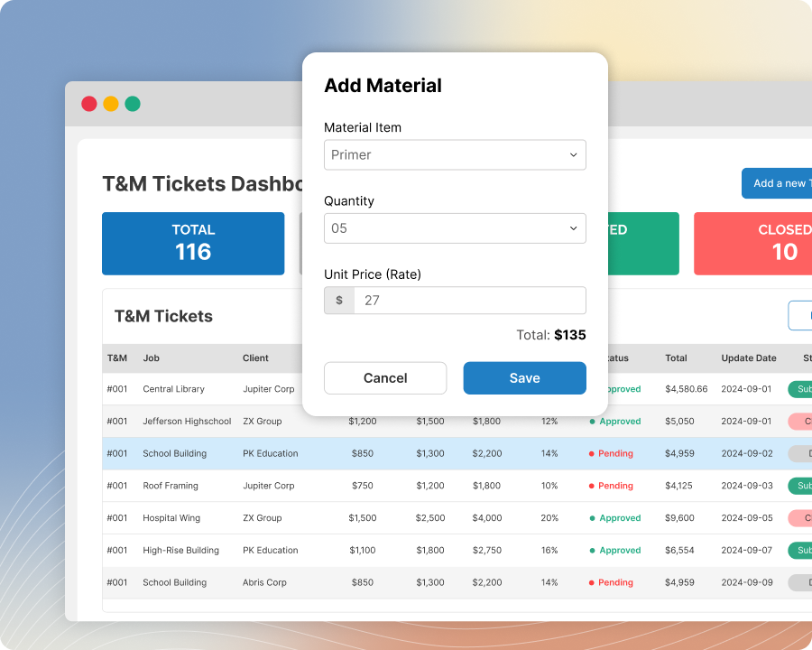The height and width of the screenshot is (650, 812).
Task: Select the Hospital Wing job cell
Action: tap(171, 518)
